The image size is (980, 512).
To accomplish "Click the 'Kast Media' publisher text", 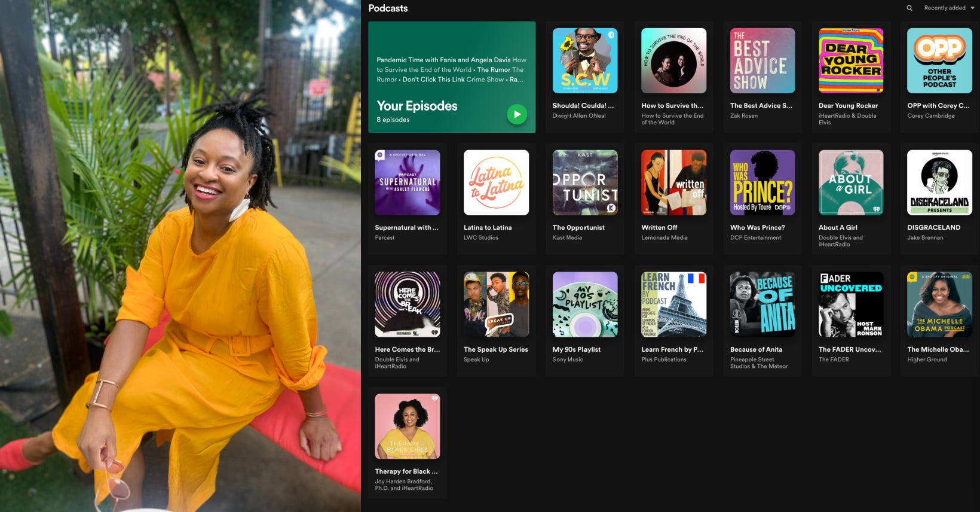I will pos(567,238).
